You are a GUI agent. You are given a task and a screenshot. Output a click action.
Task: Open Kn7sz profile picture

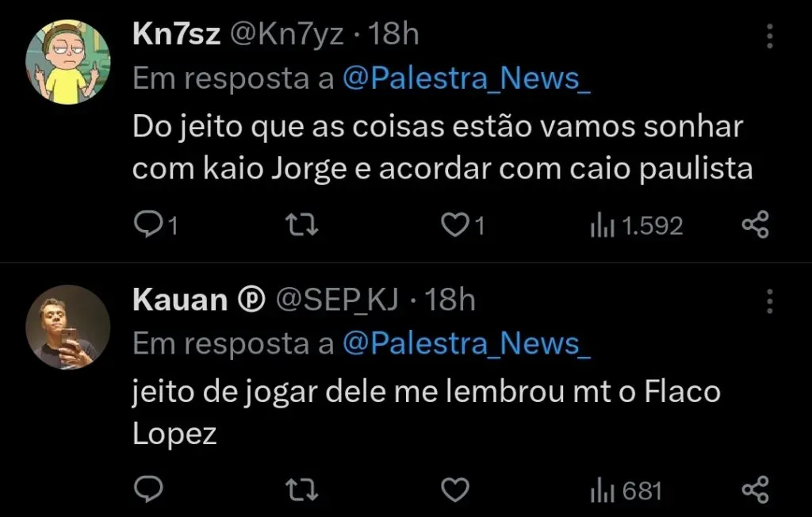point(68,62)
